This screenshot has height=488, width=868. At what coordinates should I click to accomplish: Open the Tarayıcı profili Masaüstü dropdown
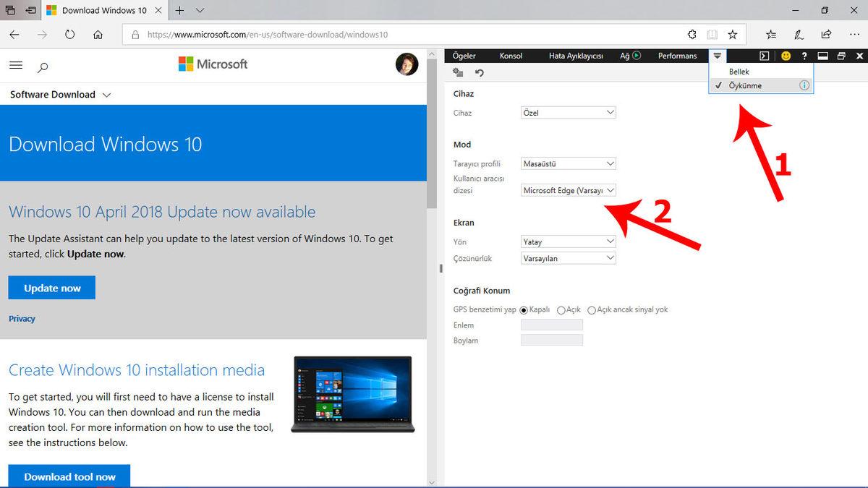pyautogui.click(x=568, y=163)
